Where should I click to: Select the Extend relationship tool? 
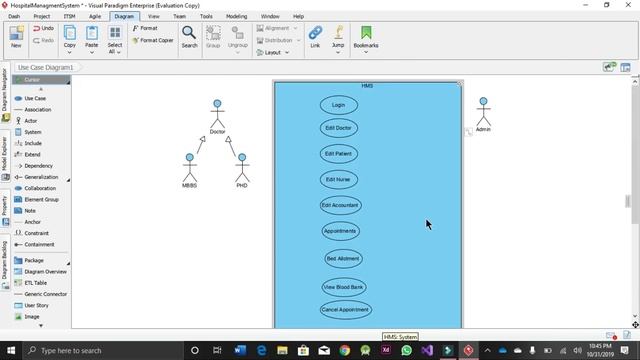point(27,155)
